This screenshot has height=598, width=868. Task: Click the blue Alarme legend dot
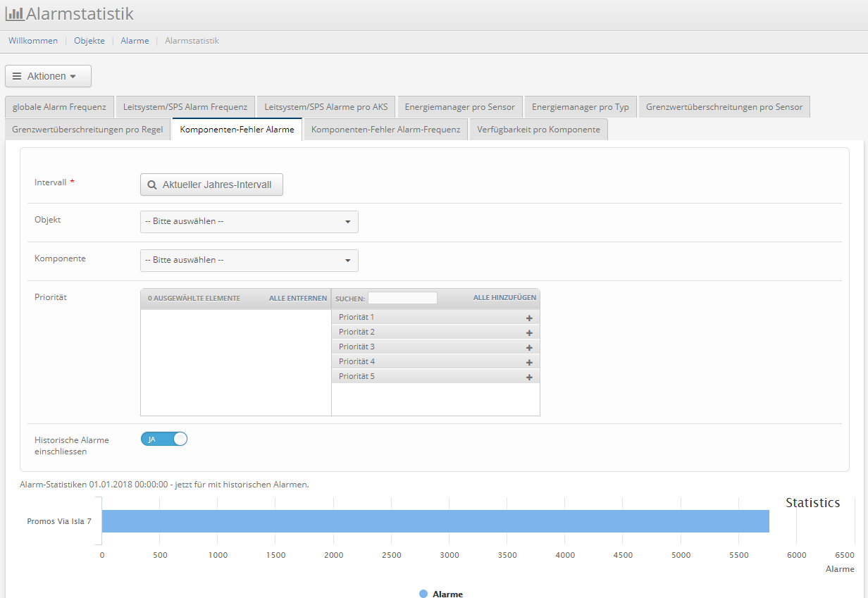tap(423, 594)
